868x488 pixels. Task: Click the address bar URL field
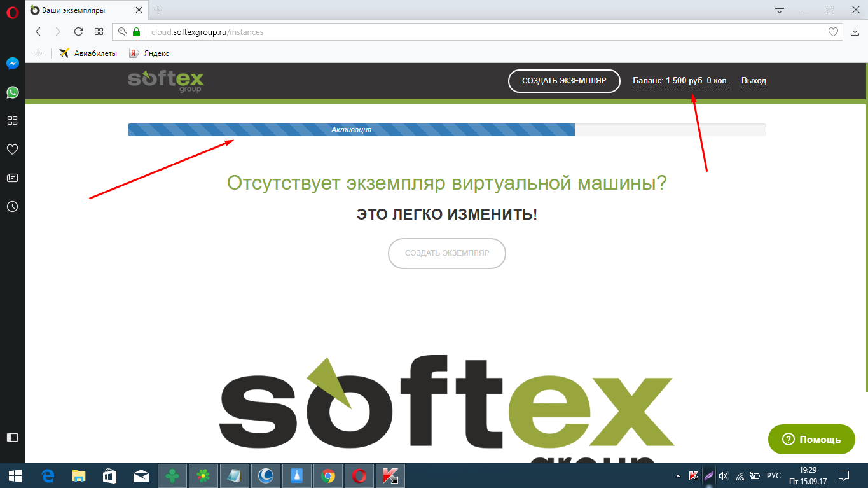coord(445,32)
